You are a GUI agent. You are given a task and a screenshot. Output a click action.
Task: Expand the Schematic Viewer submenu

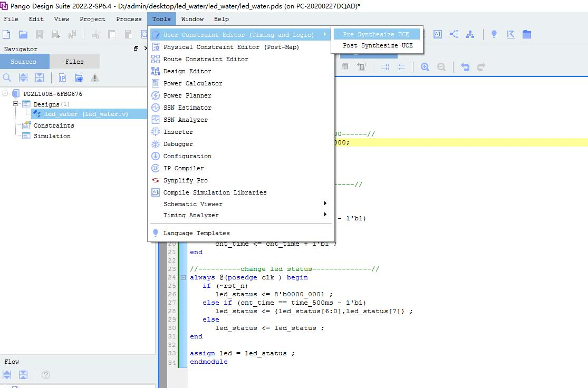(240, 204)
